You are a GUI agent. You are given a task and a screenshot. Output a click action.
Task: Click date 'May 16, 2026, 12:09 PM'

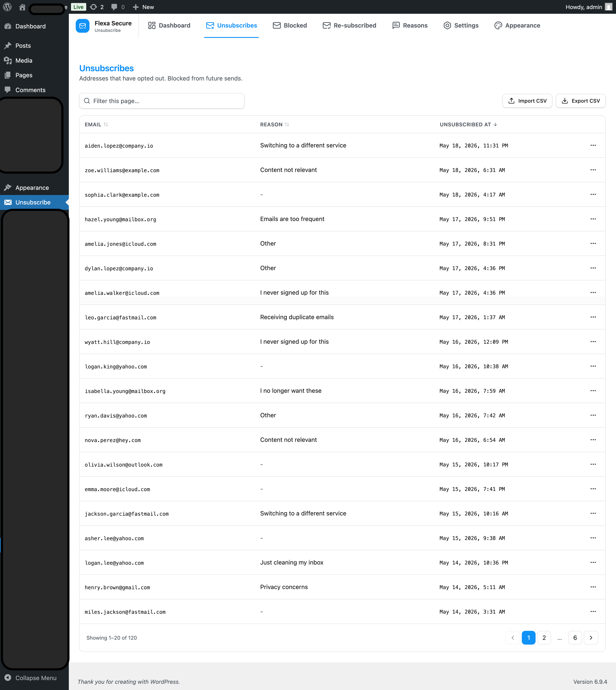474,342
